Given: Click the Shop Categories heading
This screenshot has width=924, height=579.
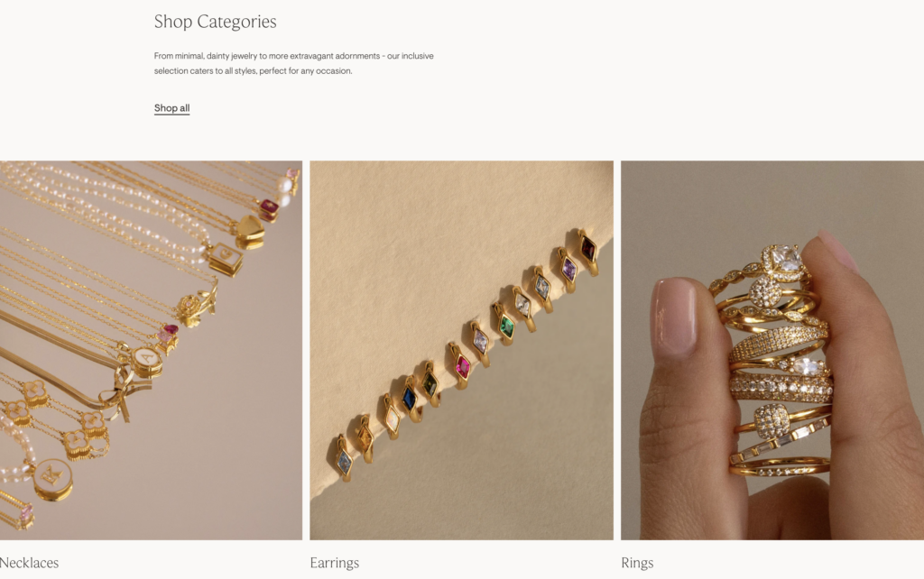Looking at the screenshot, I should click(x=215, y=22).
